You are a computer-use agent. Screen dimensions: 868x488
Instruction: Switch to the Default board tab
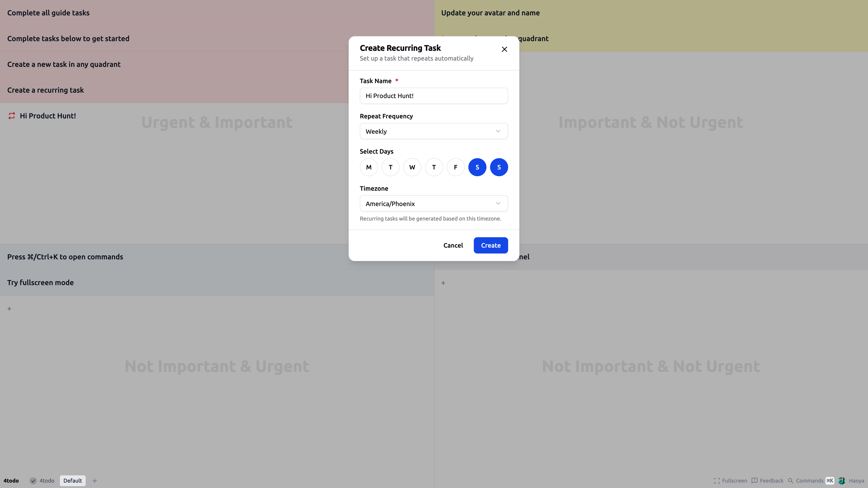[72, 481]
